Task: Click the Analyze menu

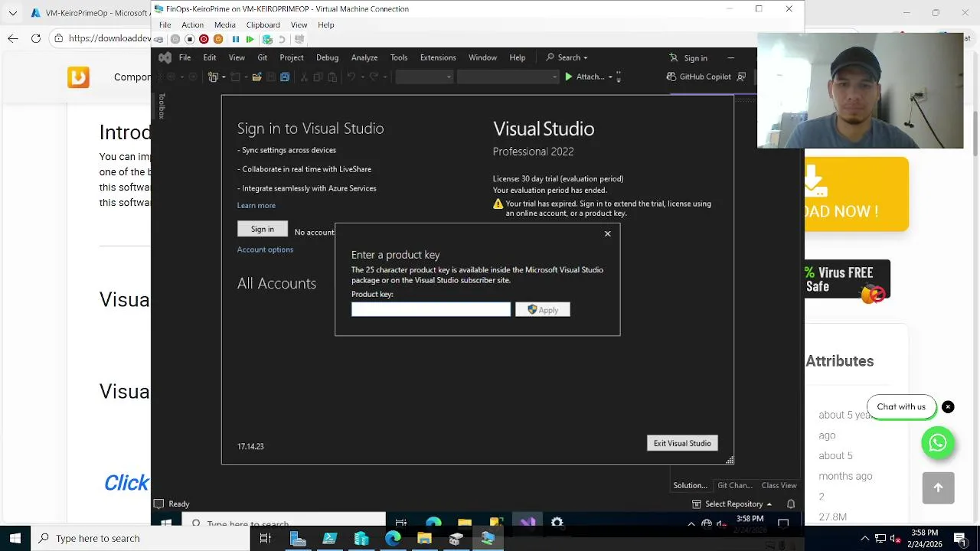Action: (x=364, y=57)
